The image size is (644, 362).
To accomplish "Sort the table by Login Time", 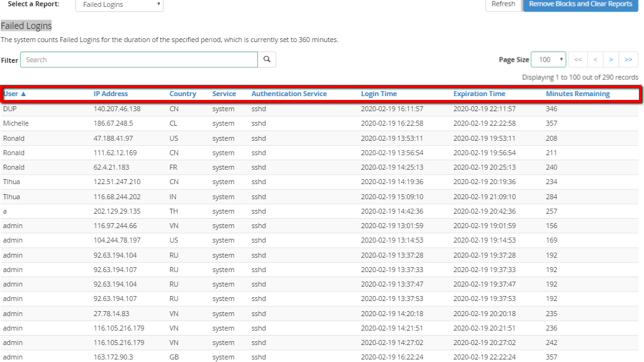I will [379, 94].
